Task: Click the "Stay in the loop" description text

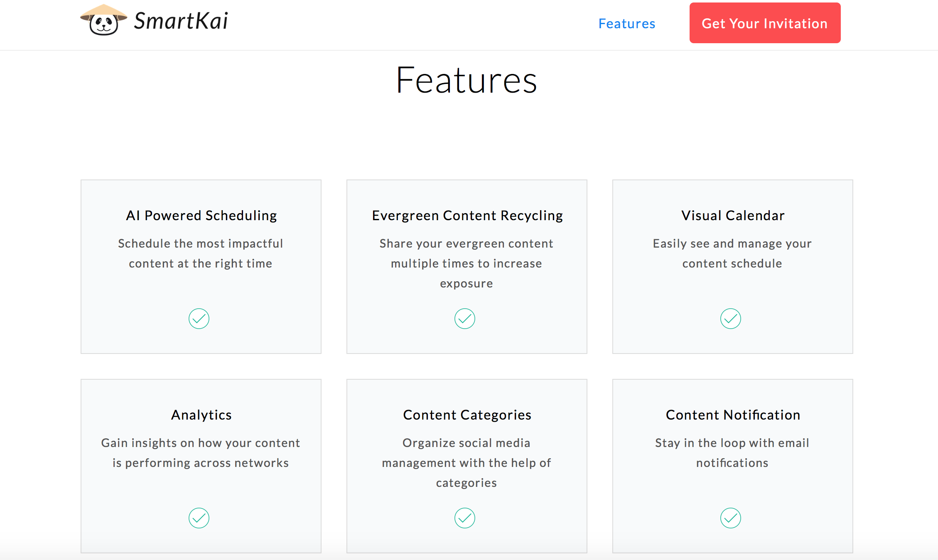Action: (732, 453)
